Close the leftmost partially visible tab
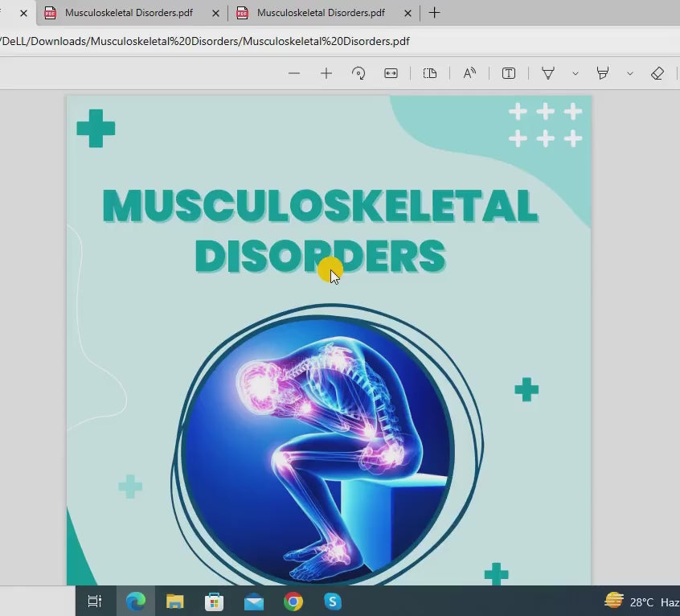This screenshot has height=616, width=680. 24,14
